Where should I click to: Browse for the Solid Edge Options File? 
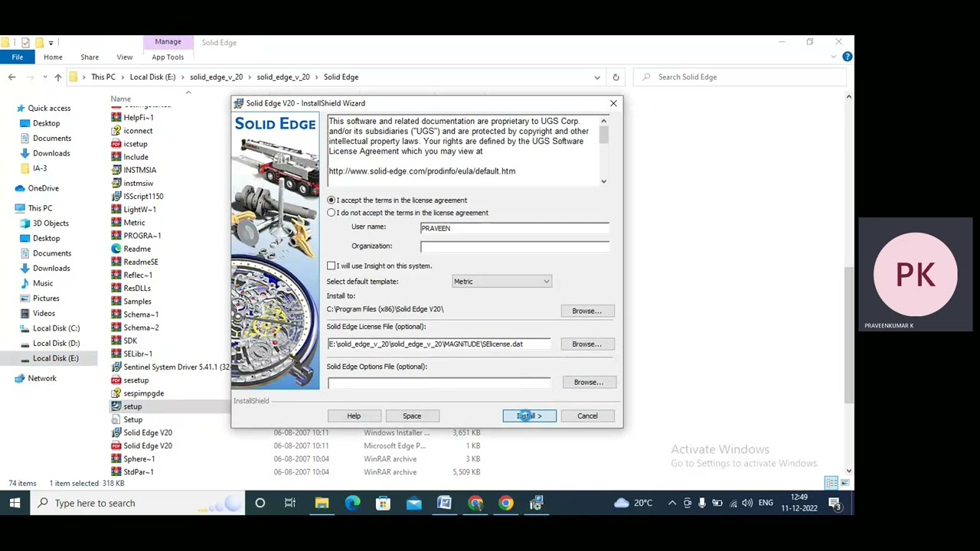(589, 382)
